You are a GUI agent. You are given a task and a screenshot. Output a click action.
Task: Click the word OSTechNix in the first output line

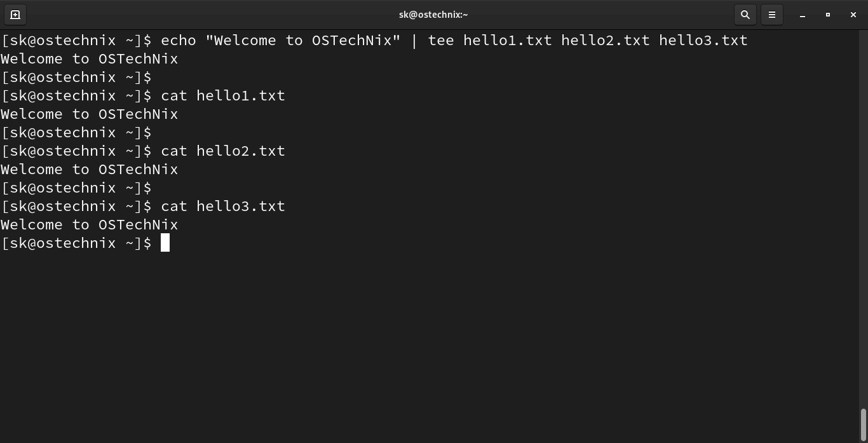[138, 58]
